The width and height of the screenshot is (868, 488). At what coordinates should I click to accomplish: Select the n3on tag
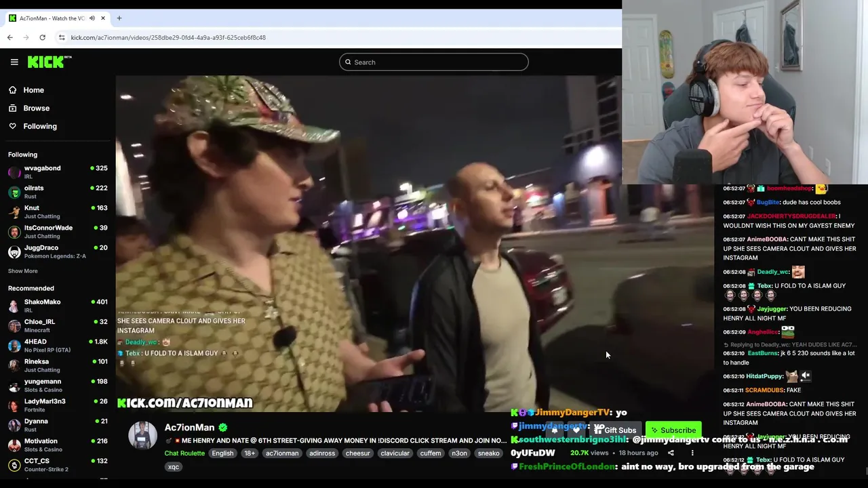tap(459, 453)
